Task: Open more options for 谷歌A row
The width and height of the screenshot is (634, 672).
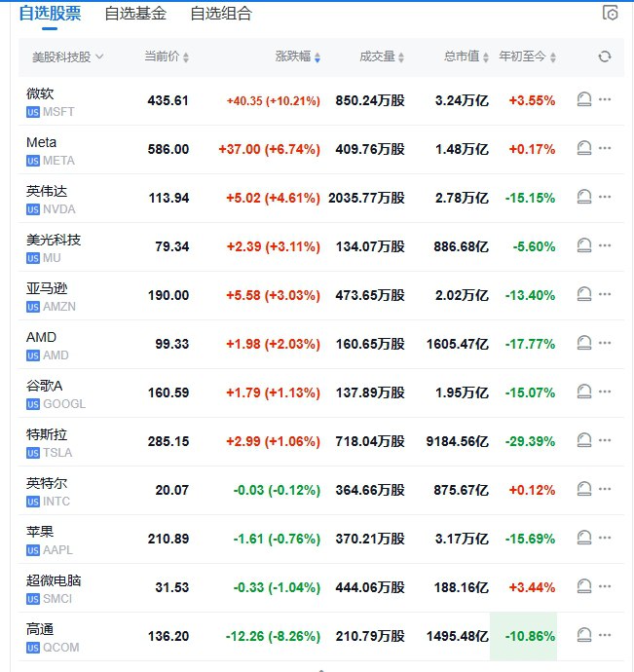Action: [605, 392]
